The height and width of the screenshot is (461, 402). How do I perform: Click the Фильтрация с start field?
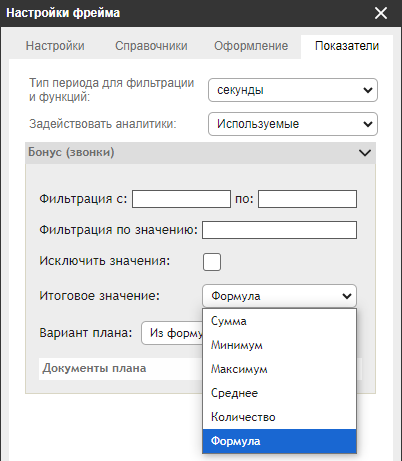tap(181, 199)
